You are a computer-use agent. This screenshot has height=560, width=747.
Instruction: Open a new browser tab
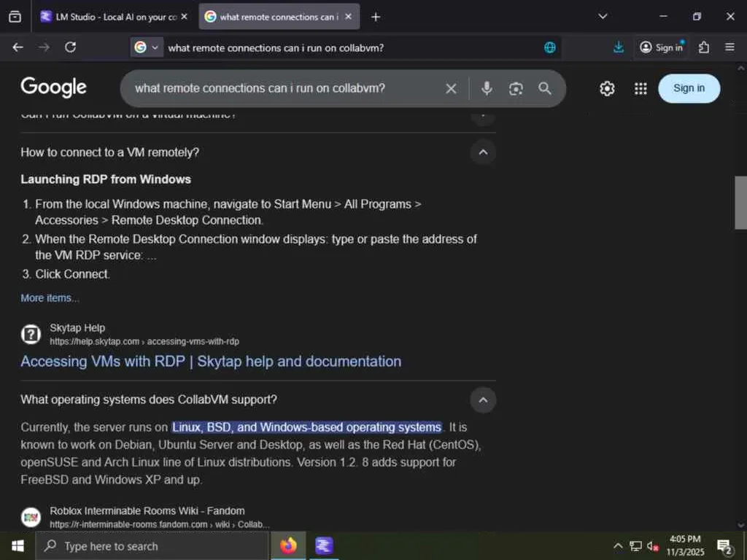(376, 17)
